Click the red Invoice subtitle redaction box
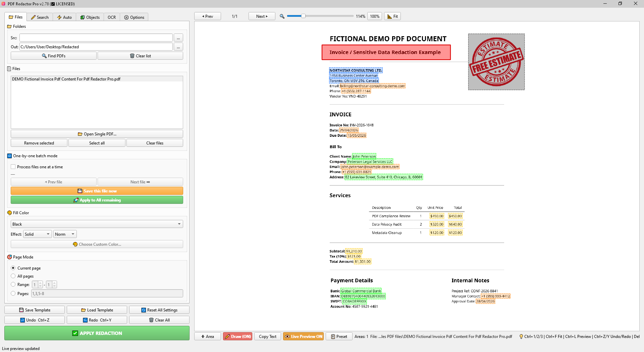The width and height of the screenshot is (644, 352). coord(386,52)
